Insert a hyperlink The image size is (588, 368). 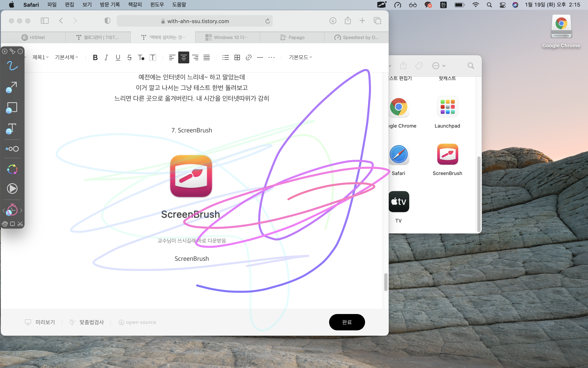[248, 57]
